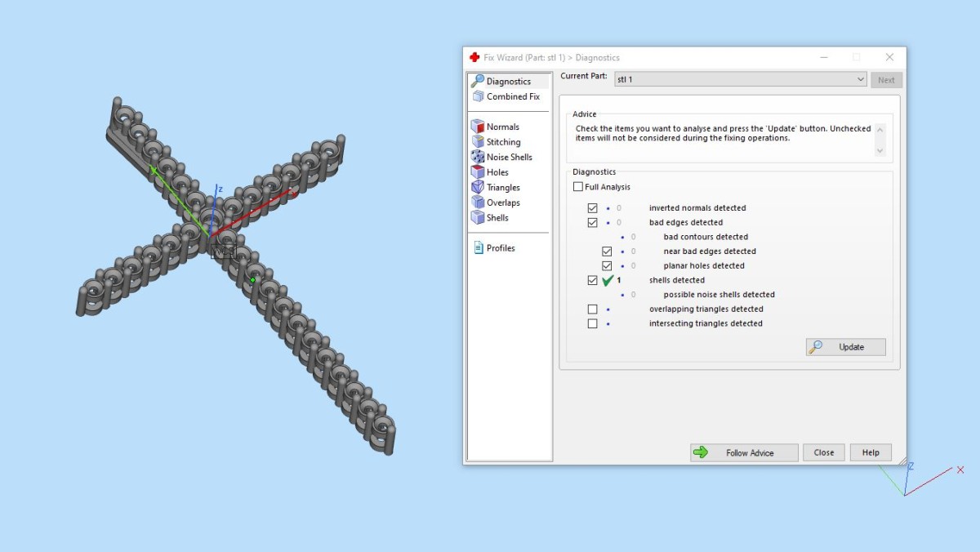Open the Normals fix icon

tap(478, 127)
